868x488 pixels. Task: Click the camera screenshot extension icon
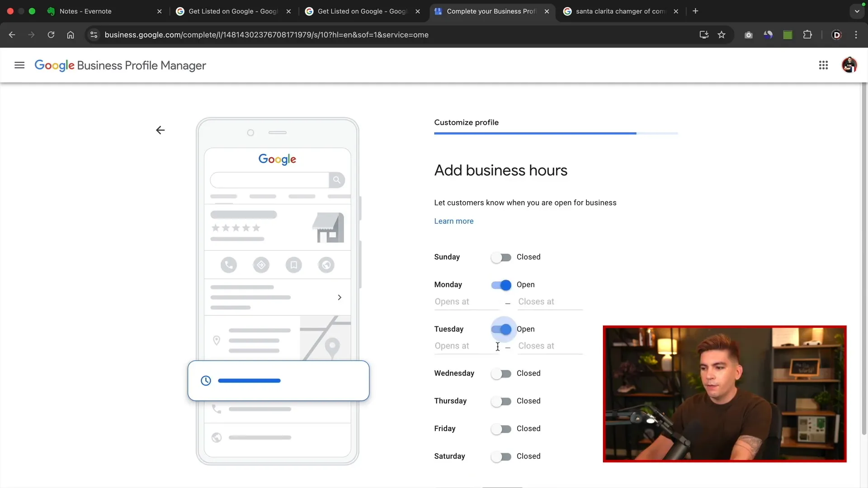tap(749, 35)
